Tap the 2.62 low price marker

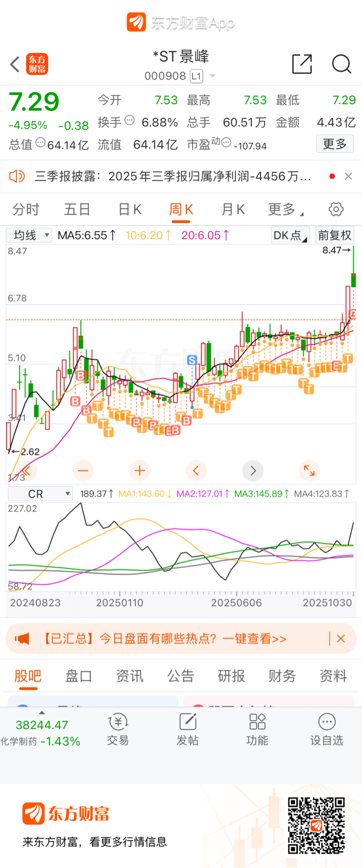tap(26, 452)
